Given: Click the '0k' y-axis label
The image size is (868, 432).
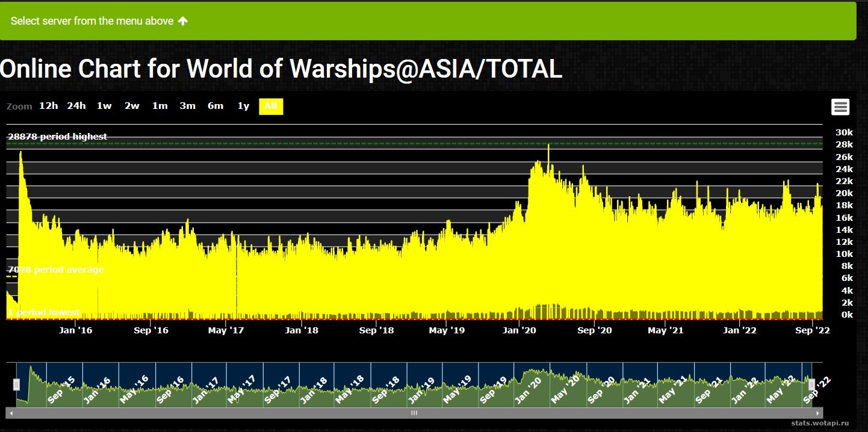Looking at the screenshot, I should click(847, 315).
